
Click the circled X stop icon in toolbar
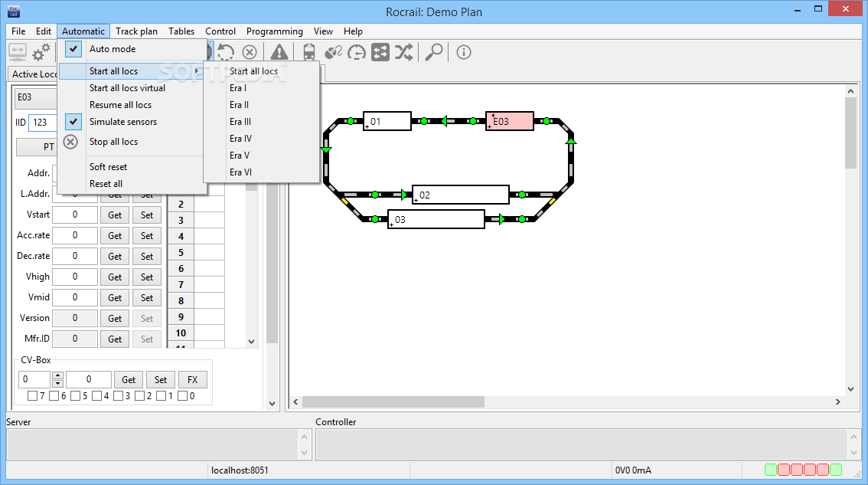click(x=250, y=52)
